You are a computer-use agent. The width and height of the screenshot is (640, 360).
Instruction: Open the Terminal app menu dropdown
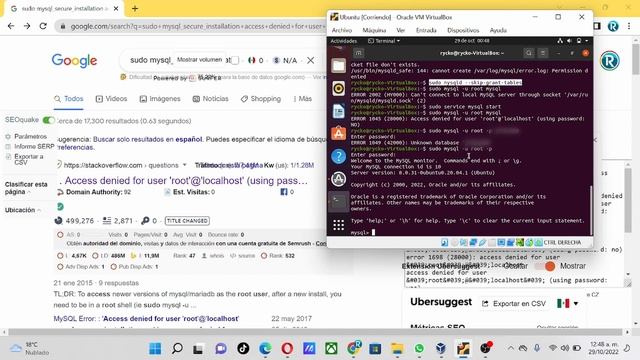384,41
